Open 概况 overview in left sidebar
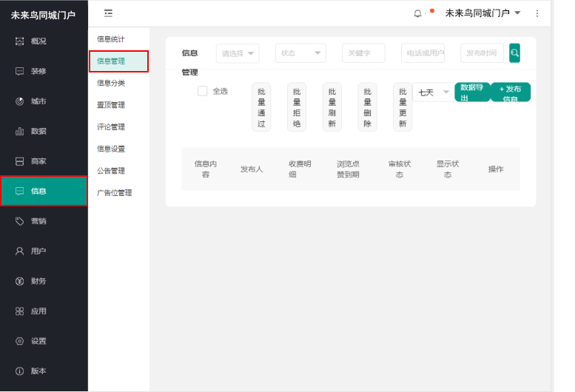 pyautogui.click(x=38, y=41)
